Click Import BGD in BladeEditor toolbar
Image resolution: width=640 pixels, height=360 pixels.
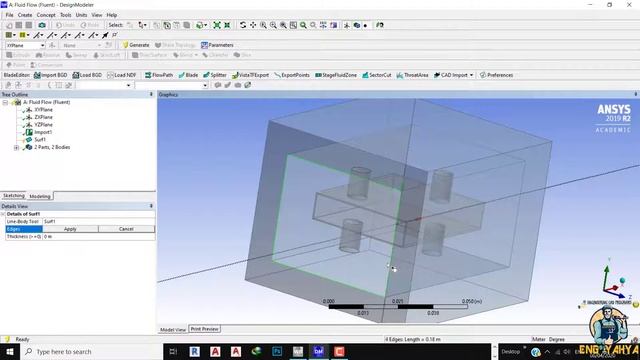point(51,75)
